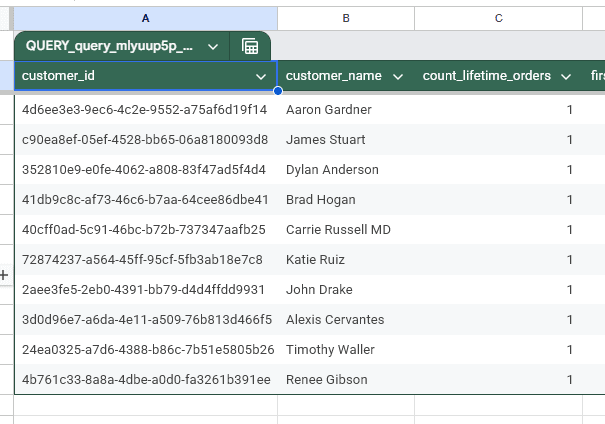Open the count_lifetime_orders column dropdown arrow
Screen dimensions: 605x424
(566, 76)
